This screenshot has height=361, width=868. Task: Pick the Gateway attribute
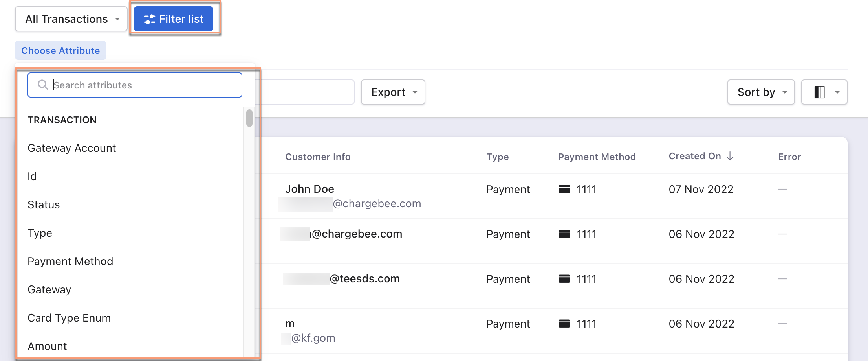tap(49, 289)
